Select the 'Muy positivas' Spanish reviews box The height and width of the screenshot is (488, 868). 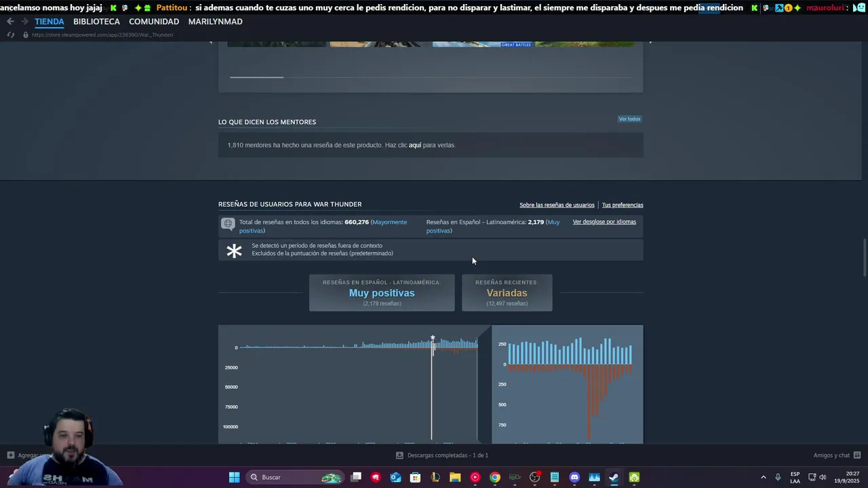[382, 293]
